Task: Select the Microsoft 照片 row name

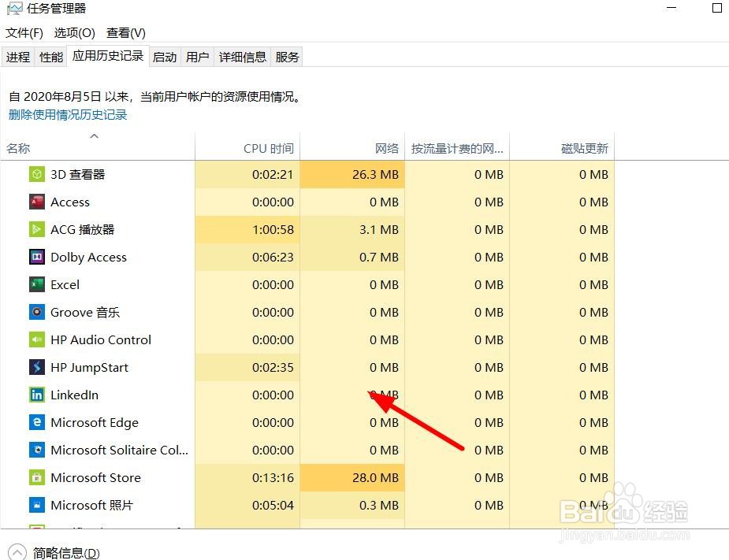Action: [x=91, y=505]
